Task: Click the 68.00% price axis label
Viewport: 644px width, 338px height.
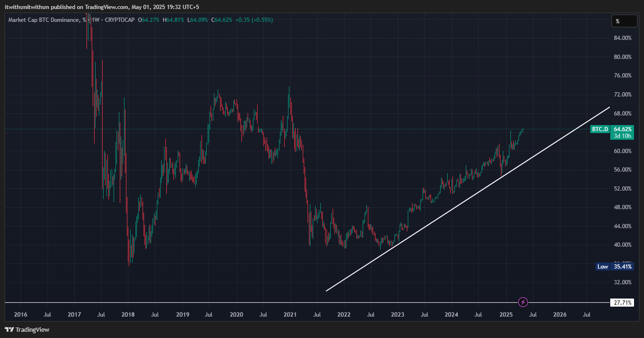Action: click(622, 114)
